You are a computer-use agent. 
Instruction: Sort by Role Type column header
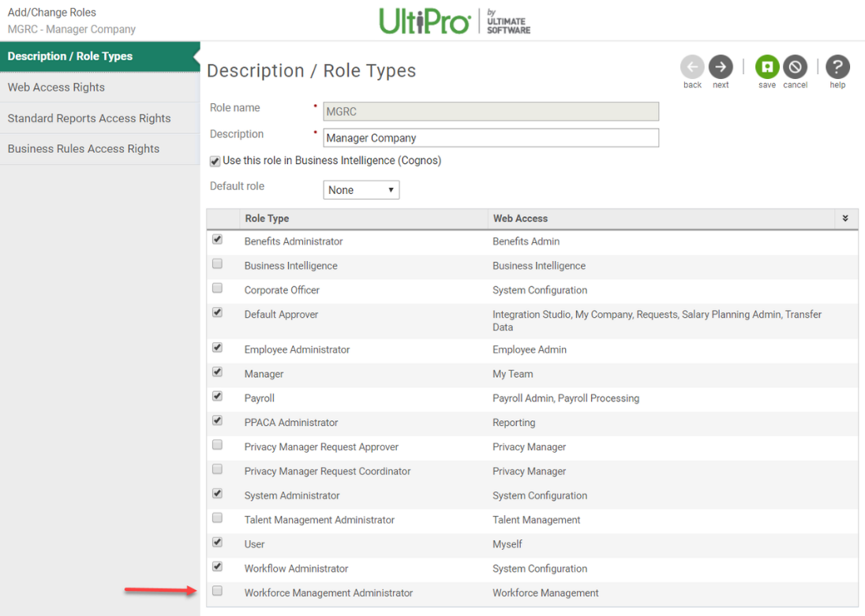click(267, 218)
